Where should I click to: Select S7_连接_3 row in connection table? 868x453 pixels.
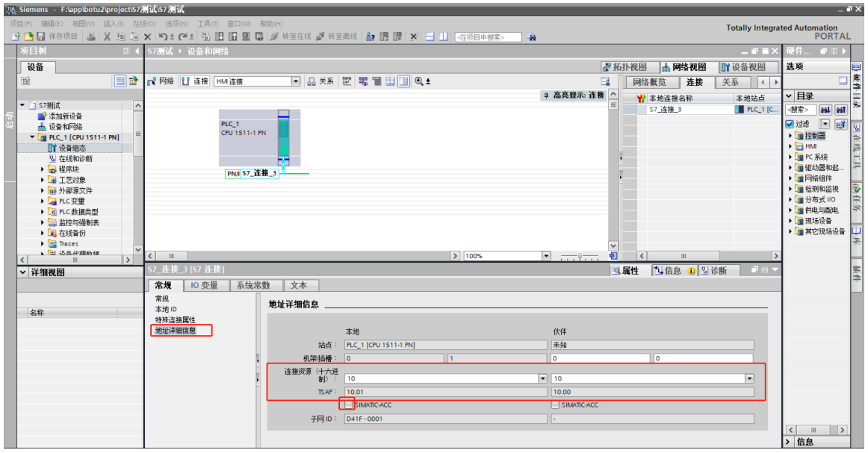[x=702, y=110]
